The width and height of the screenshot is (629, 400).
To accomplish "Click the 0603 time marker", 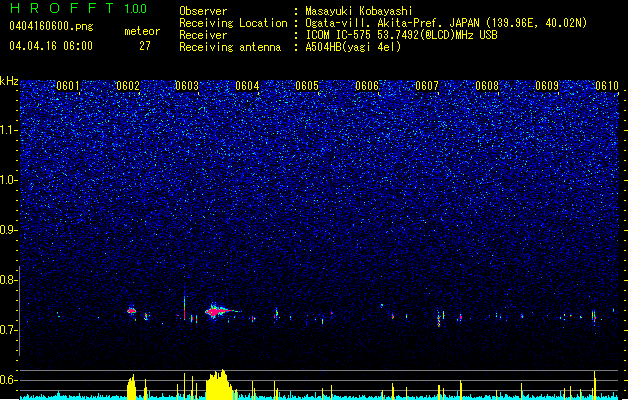I will click(x=187, y=86).
